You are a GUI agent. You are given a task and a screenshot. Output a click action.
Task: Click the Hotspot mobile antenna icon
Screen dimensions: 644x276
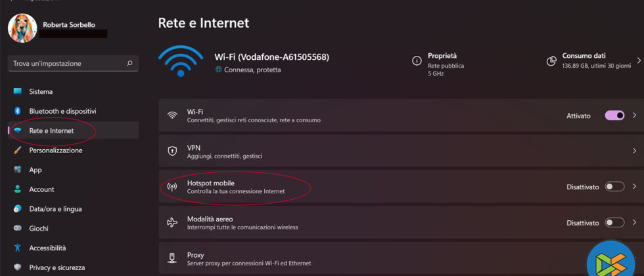point(172,187)
